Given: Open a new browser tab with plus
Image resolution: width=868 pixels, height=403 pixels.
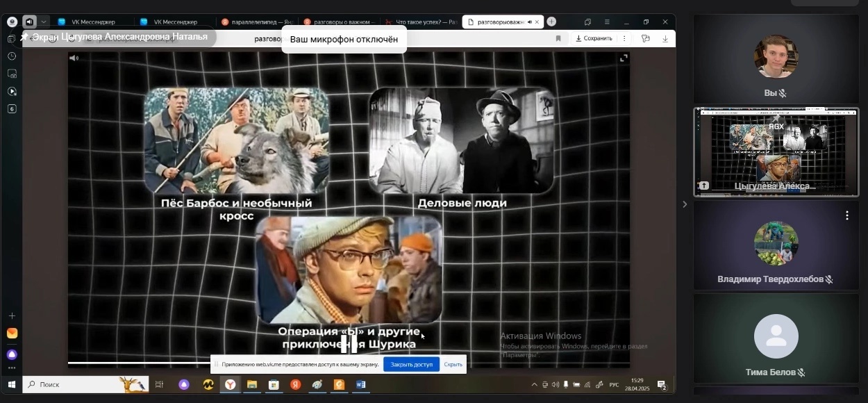Looking at the screenshot, I should pos(551,22).
